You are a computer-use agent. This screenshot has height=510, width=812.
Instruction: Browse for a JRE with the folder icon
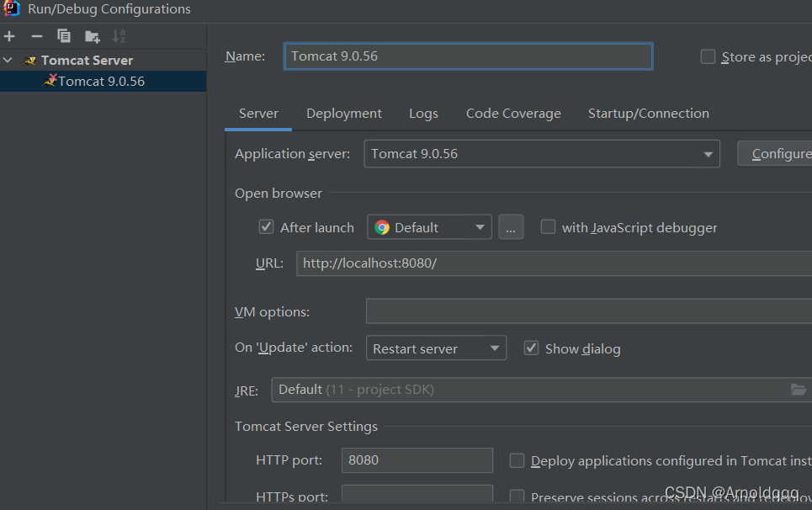800,390
